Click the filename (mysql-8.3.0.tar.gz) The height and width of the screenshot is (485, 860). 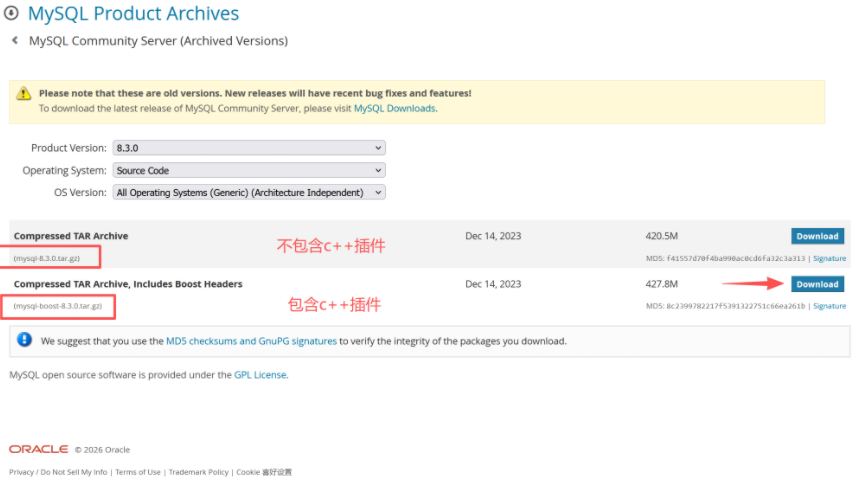[47, 258]
